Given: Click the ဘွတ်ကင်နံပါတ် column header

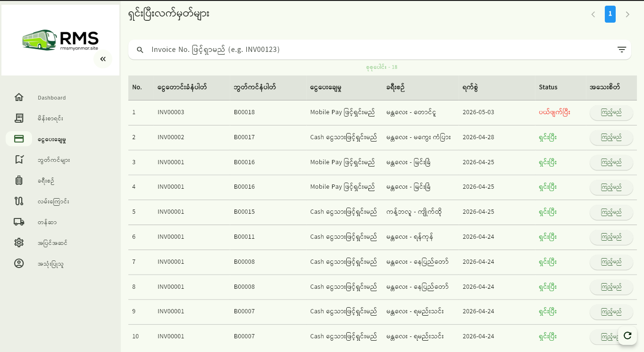Looking at the screenshot, I should 255,87.
